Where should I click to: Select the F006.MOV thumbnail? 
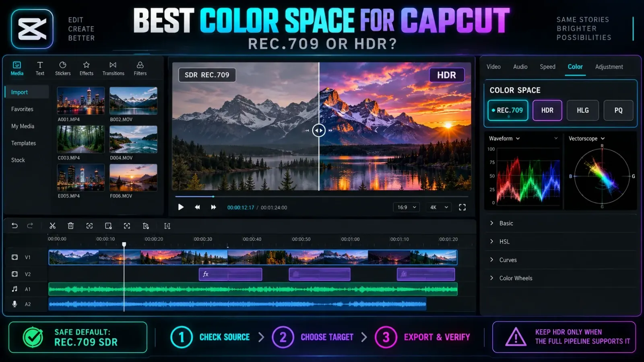(x=133, y=177)
